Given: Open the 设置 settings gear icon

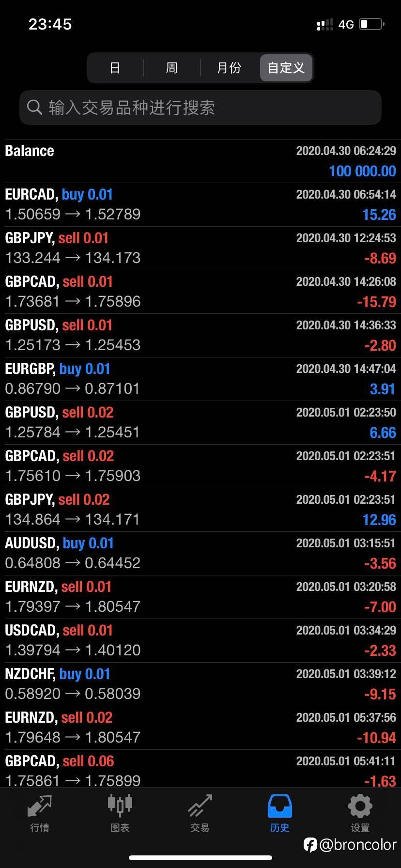Looking at the screenshot, I should [x=360, y=806].
